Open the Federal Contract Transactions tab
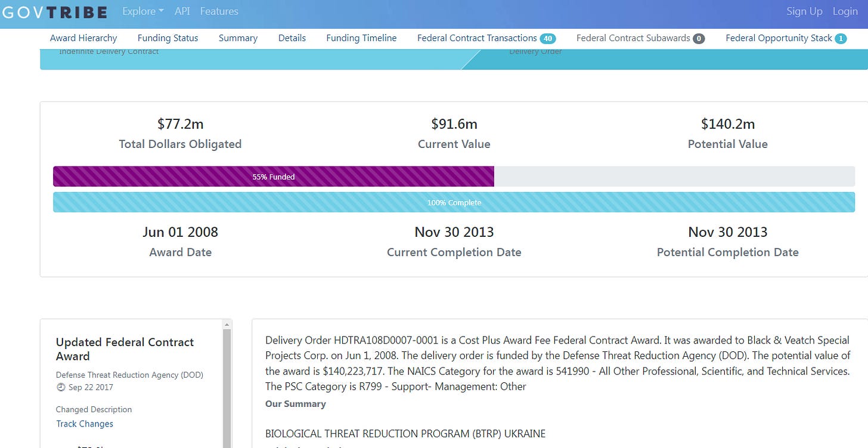 pyautogui.click(x=477, y=38)
